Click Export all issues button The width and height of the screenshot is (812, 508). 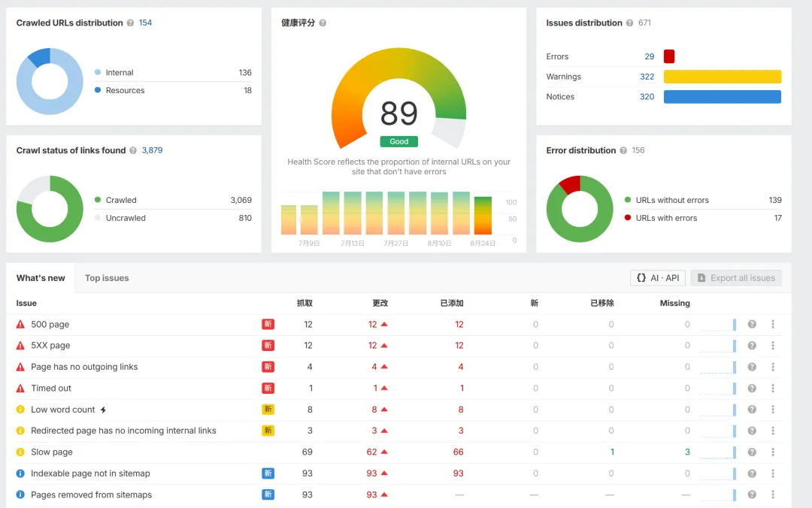[x=736, y=278]
